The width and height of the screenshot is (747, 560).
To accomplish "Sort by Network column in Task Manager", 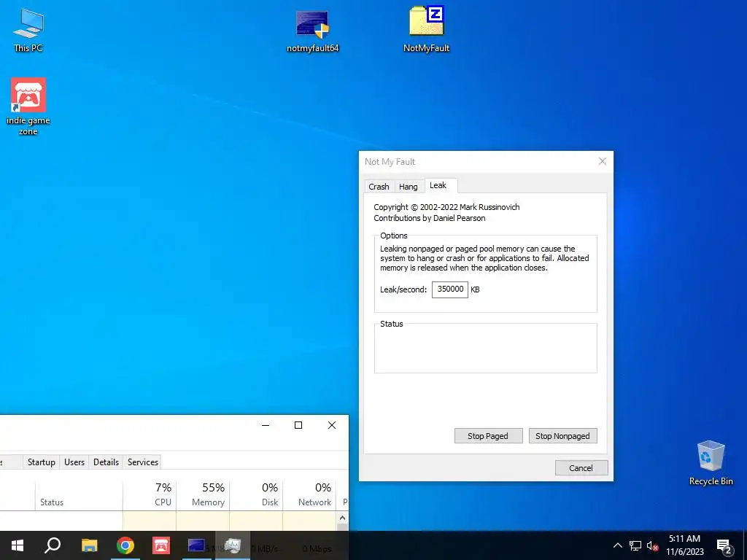I will tap(309, 495).
